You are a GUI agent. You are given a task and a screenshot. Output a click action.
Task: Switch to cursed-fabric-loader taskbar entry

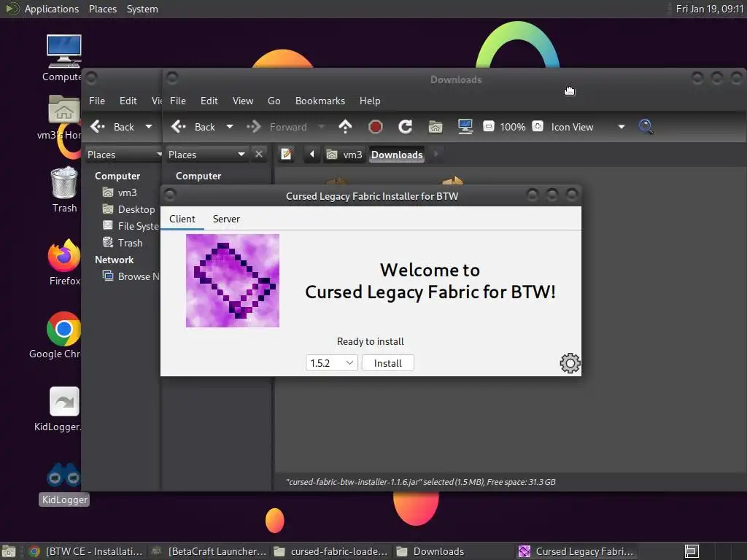point(330,551)
